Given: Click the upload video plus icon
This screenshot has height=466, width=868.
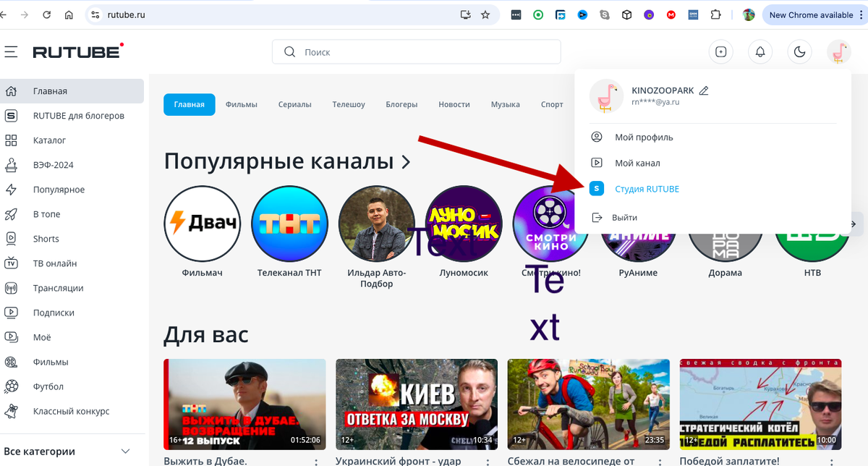Looking at the screenshot, I should (720, 52).
